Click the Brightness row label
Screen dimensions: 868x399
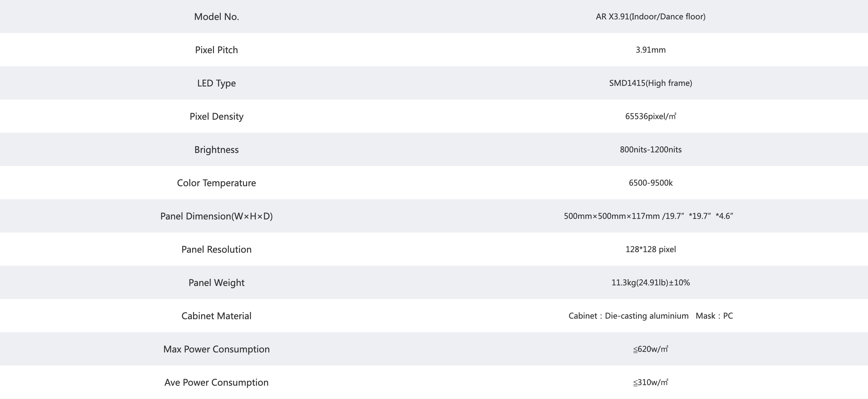click(216, 150)
